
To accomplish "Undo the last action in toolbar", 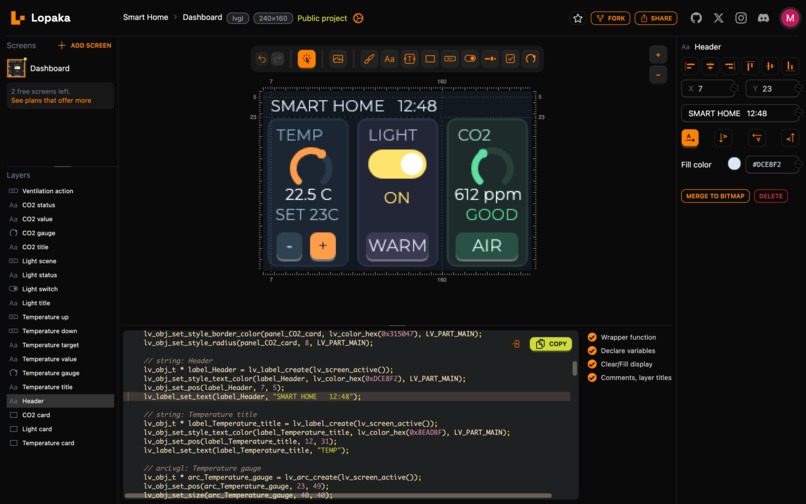I will 262,59.
